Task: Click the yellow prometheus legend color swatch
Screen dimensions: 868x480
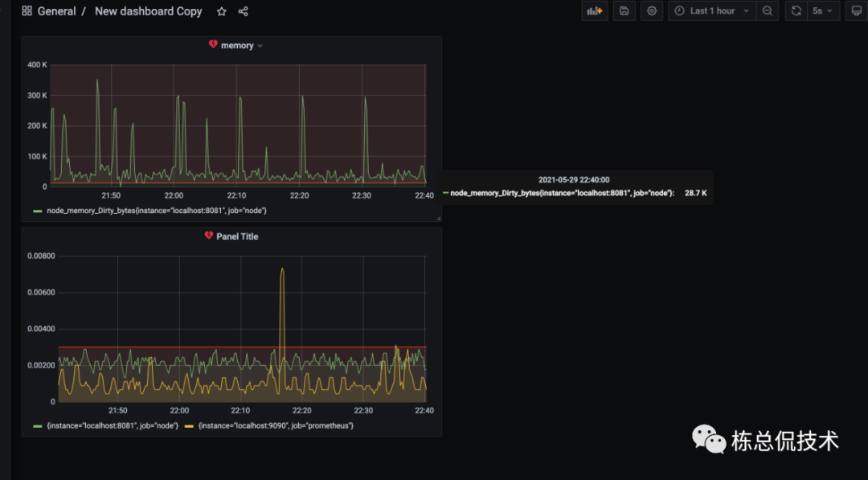Action: [189, 426]
